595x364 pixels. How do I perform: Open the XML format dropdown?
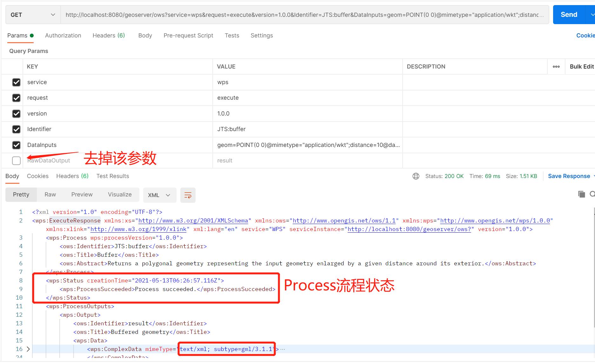[159, 195]
